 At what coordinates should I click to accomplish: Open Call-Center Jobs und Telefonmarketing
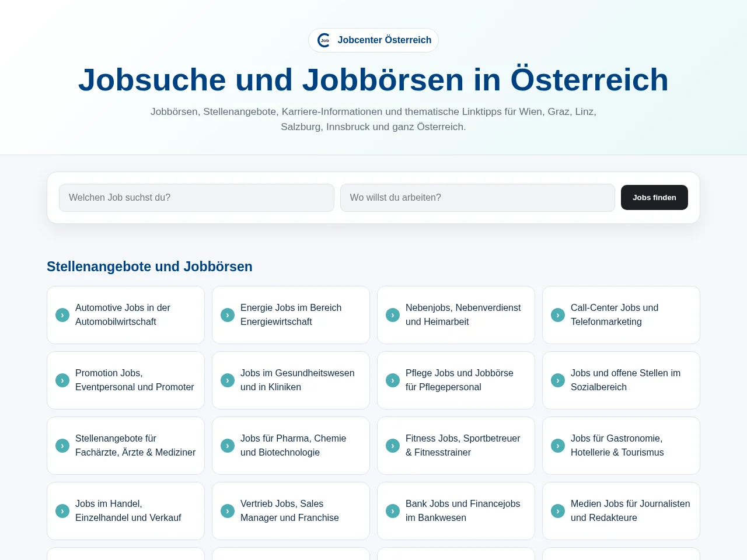click(x=621, y=315)
